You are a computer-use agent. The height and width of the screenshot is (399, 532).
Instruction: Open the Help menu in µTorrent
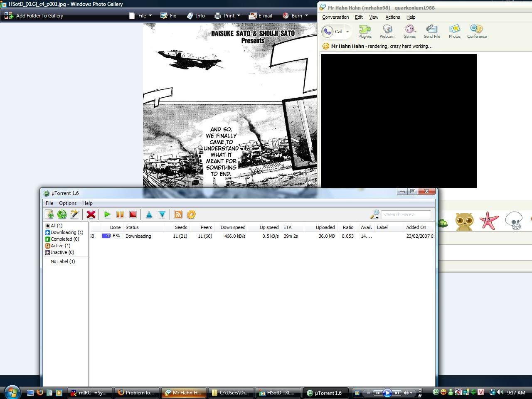pyautogui.click(x=87, y=203)
